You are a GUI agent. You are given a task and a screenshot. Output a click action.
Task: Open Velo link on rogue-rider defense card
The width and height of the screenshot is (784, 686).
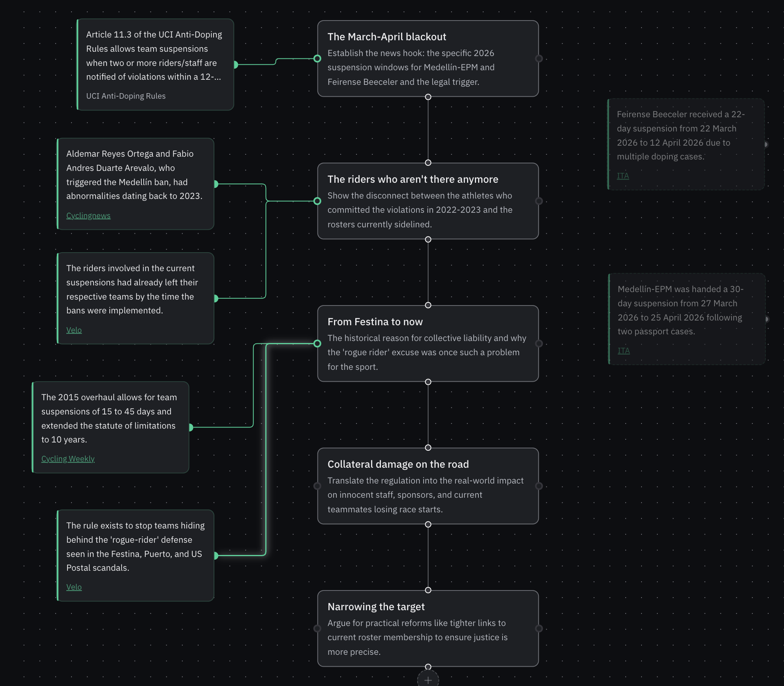tap(74, 587)
